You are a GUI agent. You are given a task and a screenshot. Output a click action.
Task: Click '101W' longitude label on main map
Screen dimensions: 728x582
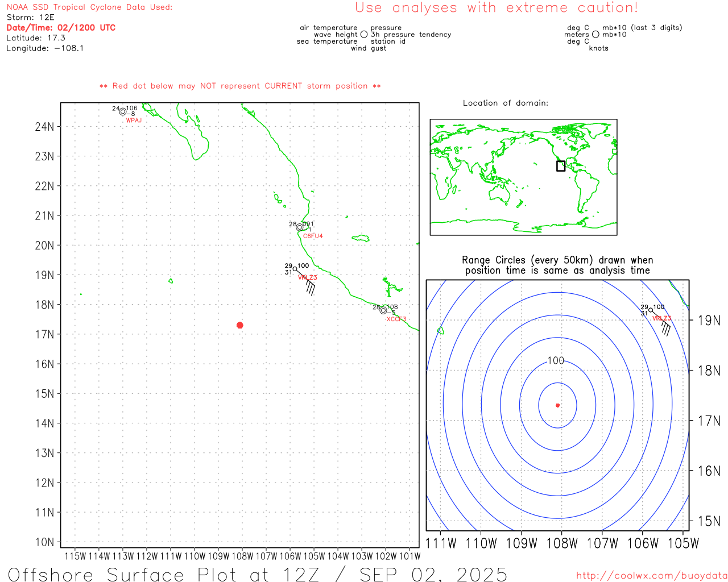click(x=409, y=556)
